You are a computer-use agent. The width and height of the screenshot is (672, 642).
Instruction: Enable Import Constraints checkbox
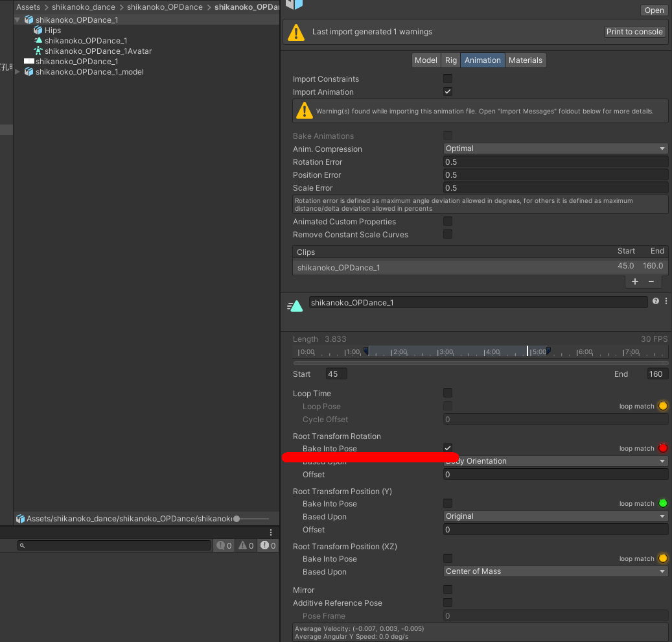point(448,78)
